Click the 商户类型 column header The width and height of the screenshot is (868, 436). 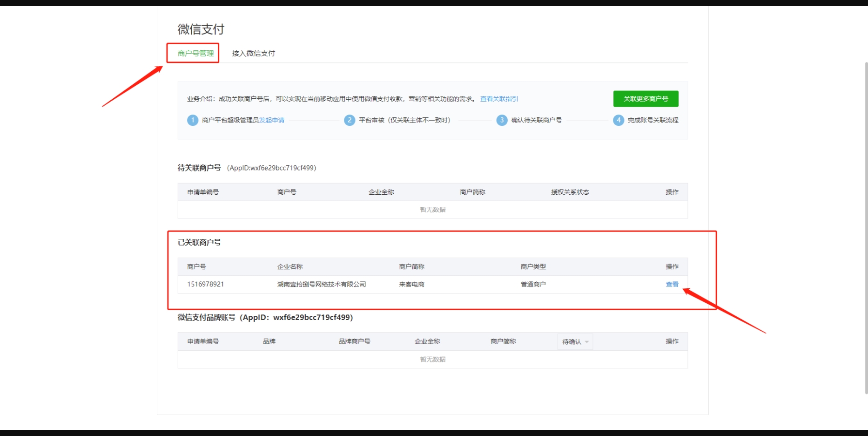click(x=533, y=266)
